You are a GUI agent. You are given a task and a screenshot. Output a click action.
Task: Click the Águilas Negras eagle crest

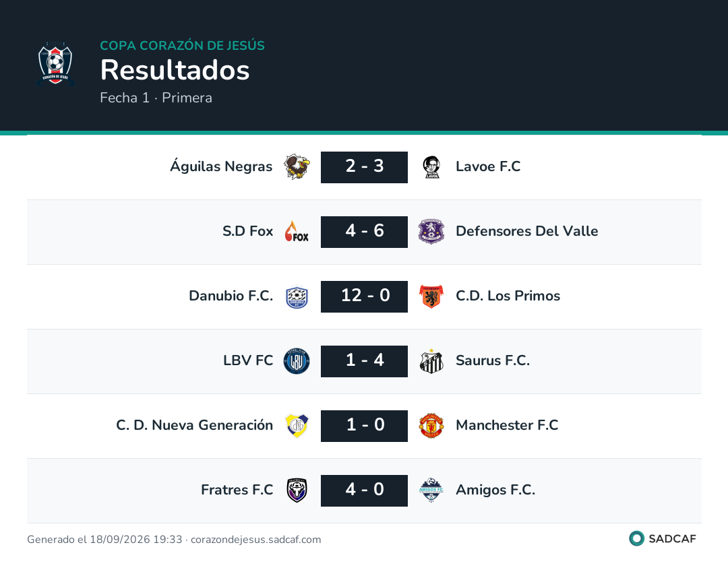point(297,167)
